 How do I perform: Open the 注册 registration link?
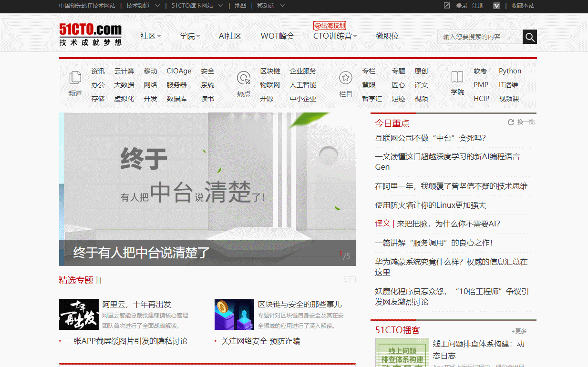click(478, 6)
